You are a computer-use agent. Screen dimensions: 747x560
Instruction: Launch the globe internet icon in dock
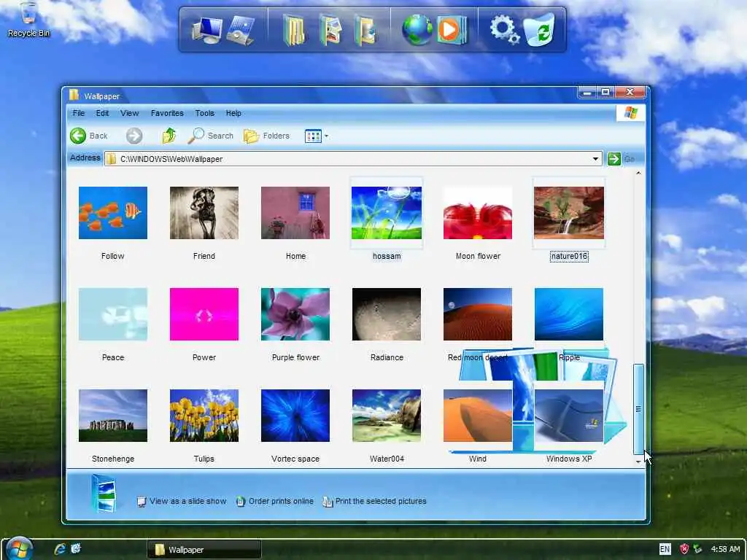click(x=417, y=29)
